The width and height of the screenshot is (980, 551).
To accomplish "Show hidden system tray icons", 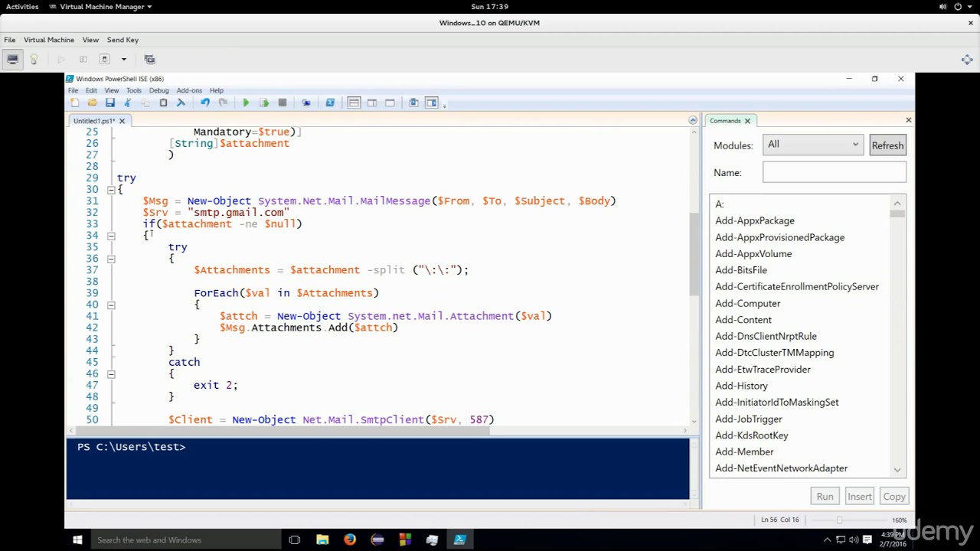I will 827,540.
